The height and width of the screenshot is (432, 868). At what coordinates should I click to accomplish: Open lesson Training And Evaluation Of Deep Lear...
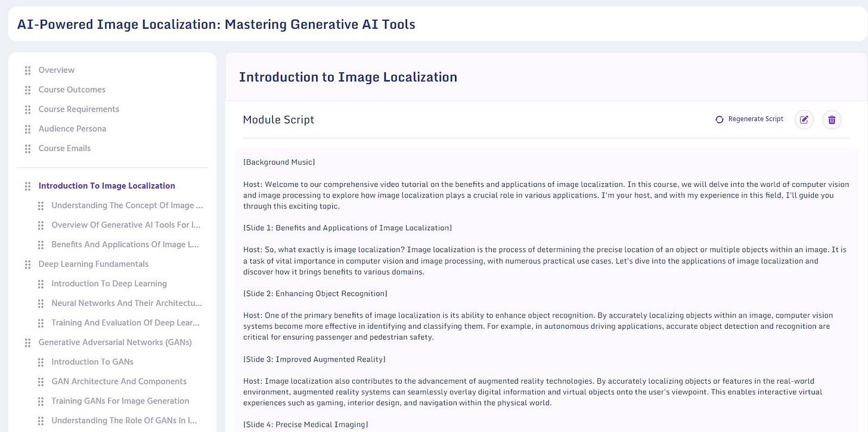(126, 322)
